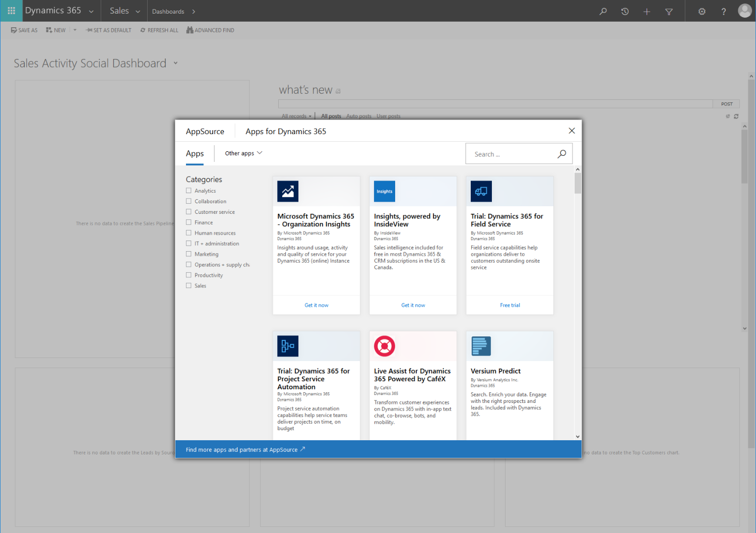Click the AppSource list scrollbar thumb

(x=578, y=183)
